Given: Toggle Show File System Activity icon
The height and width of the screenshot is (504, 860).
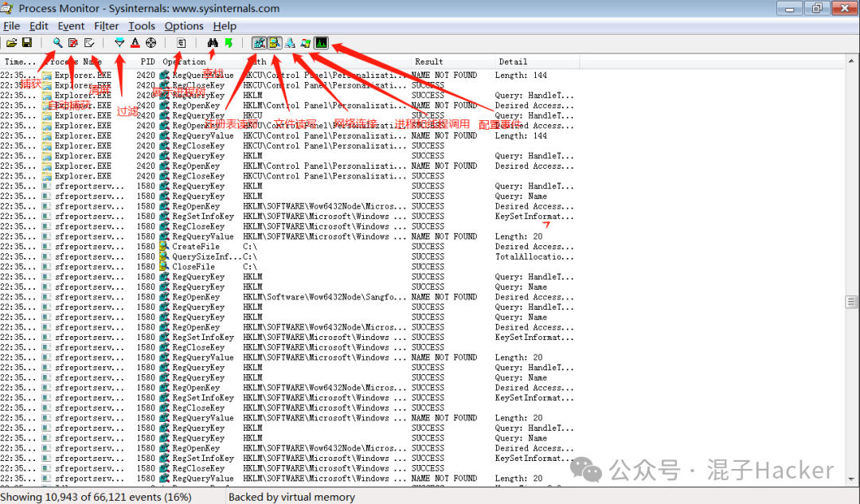Looking at the screenshot, I should point(275,43).
